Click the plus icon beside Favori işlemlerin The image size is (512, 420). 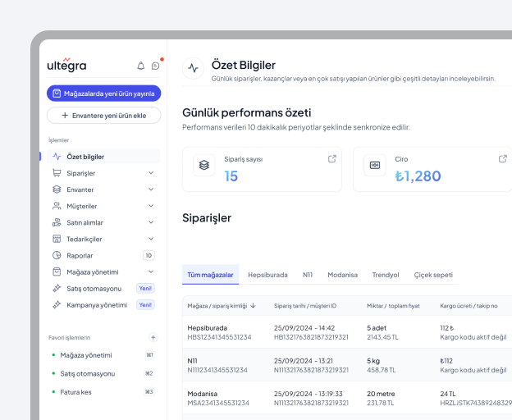click(153, 337)
